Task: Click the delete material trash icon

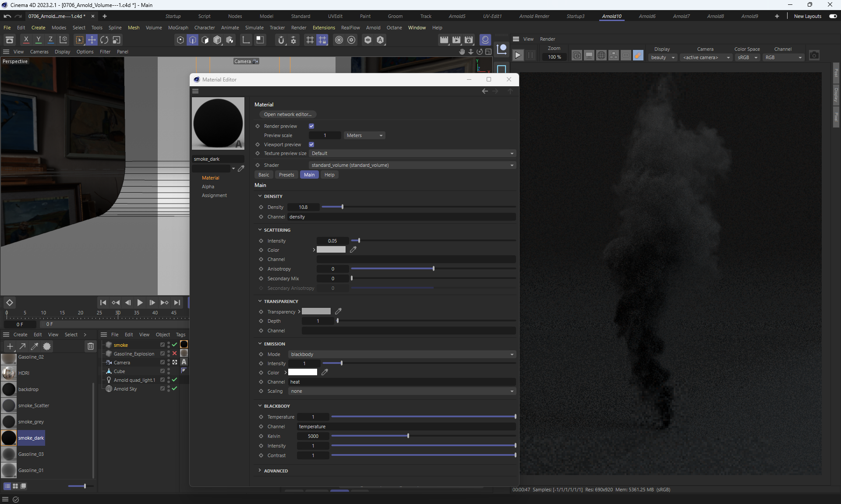Action: tap(90, 346)
